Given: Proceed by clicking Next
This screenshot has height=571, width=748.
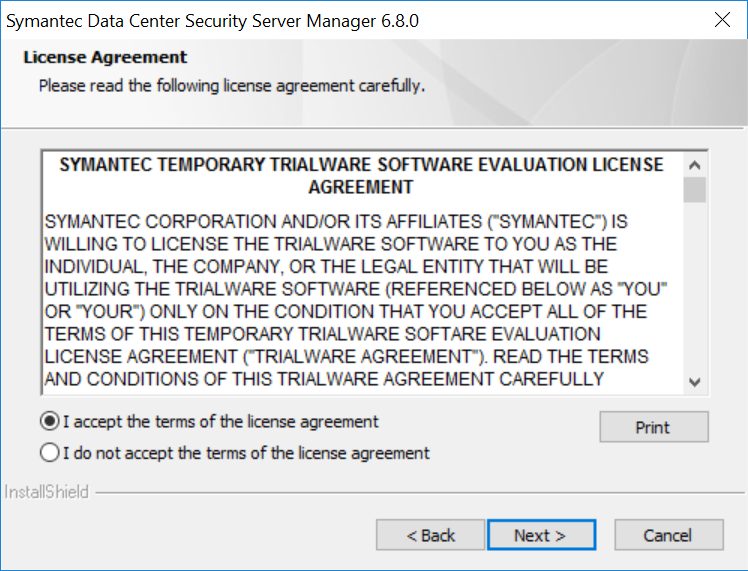Looking at the screenshot, I should click(x=540, y=535).
